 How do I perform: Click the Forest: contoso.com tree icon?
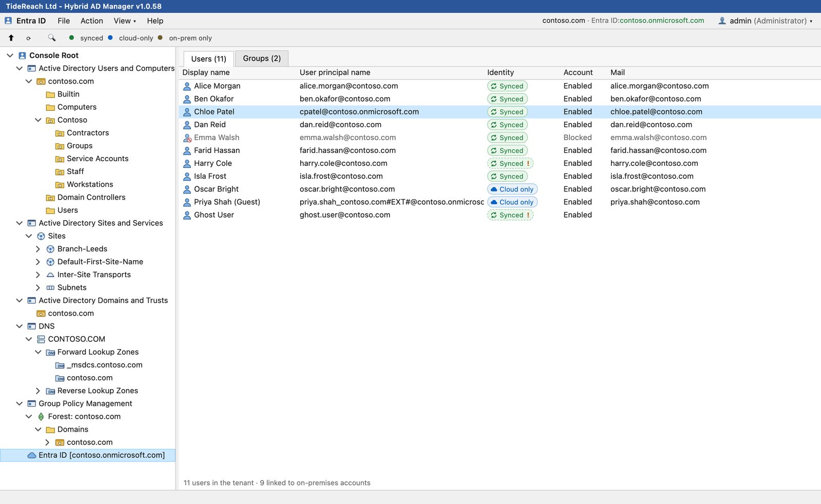41,417
